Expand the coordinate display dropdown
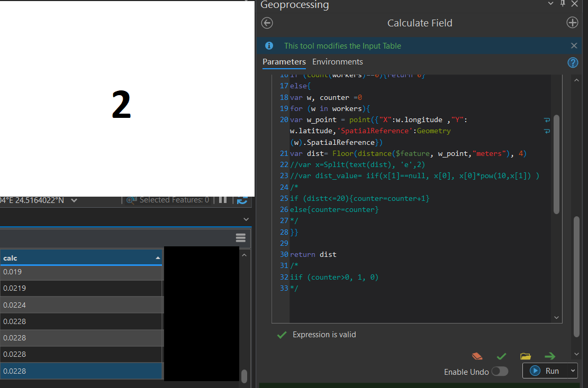The image size is (588, 388). pos(74,200)
